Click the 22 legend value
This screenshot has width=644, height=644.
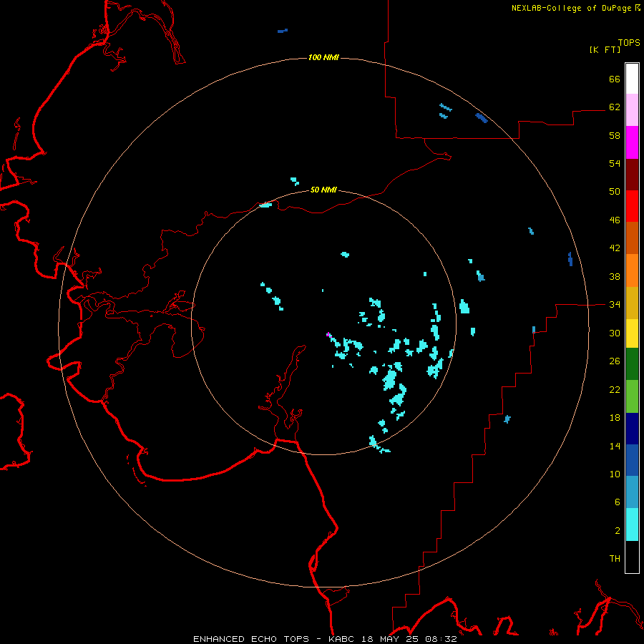[615, 389]
